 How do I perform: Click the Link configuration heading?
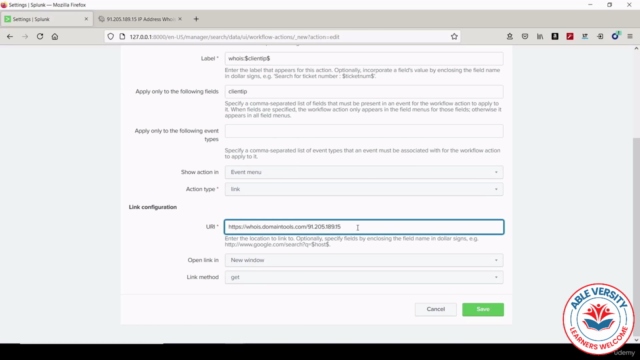pyautogui.click(x=153, y=207)
